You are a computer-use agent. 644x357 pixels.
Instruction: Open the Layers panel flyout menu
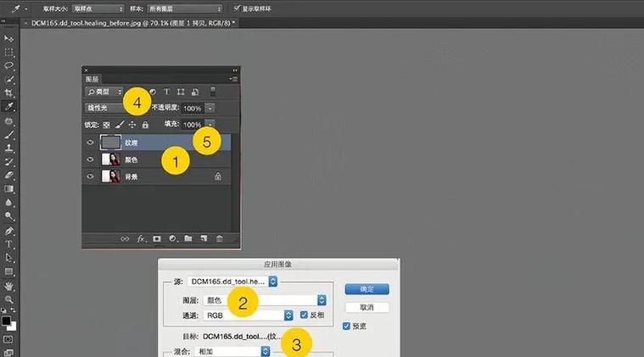233,79
